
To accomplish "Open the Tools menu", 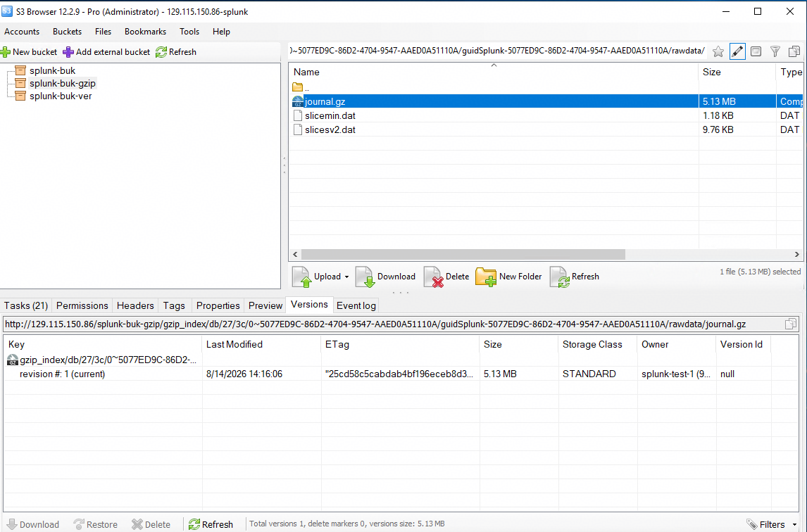I will click(189, 32).
